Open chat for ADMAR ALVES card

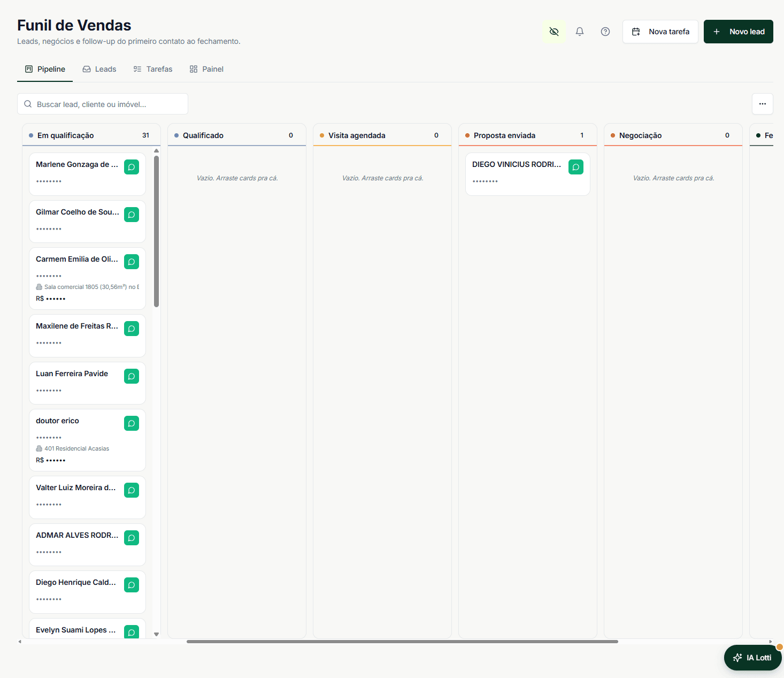click(132, 538)
